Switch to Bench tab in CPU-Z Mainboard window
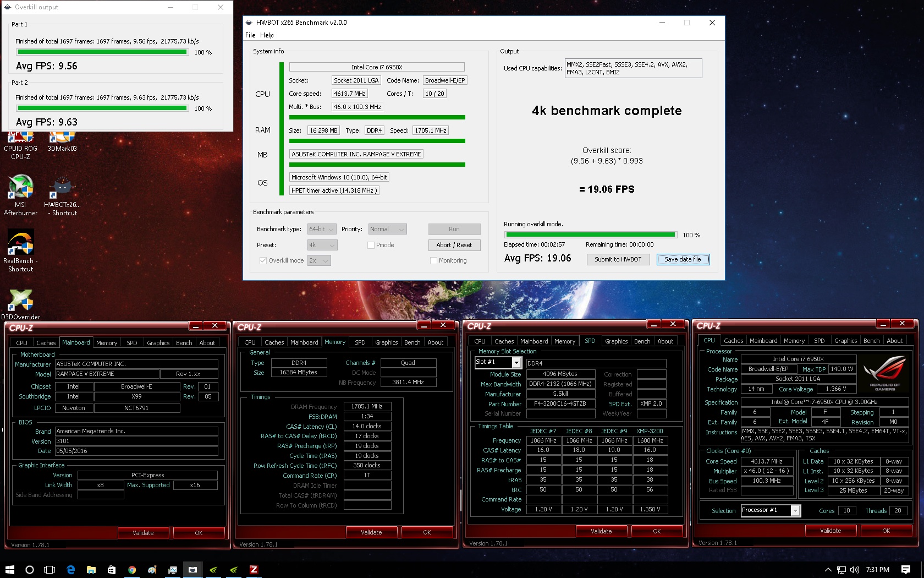 coord(184,343)
